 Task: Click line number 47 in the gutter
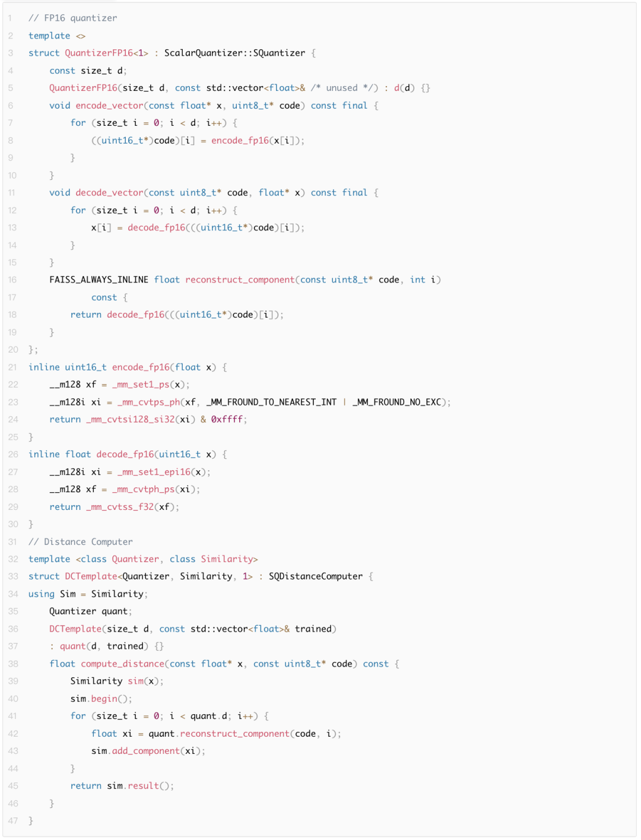click(x=12, y=822)
